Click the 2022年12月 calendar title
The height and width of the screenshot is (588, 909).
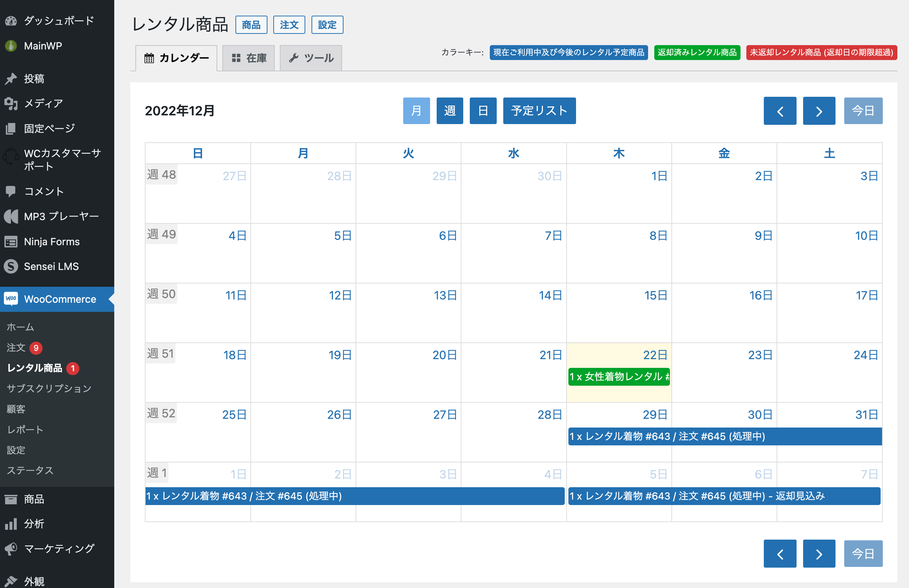pyautogui.click(x=179, y=111)
